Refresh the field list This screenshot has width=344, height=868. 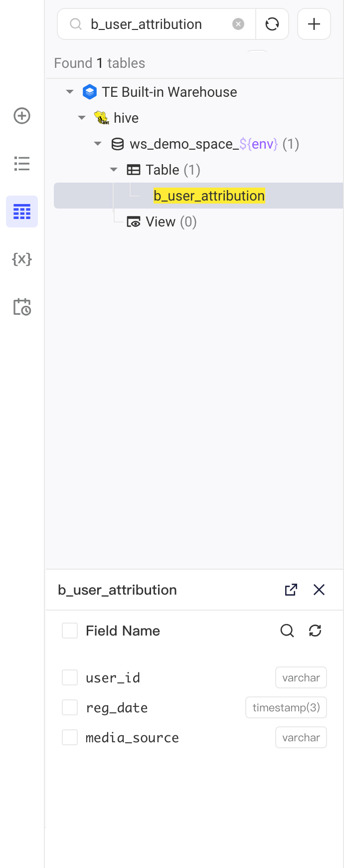pyautogui.click(x=315, y=631)
